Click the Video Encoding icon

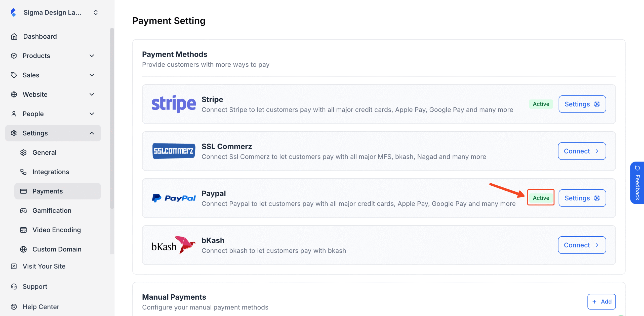pyautogui.click(x=23, y=230)
